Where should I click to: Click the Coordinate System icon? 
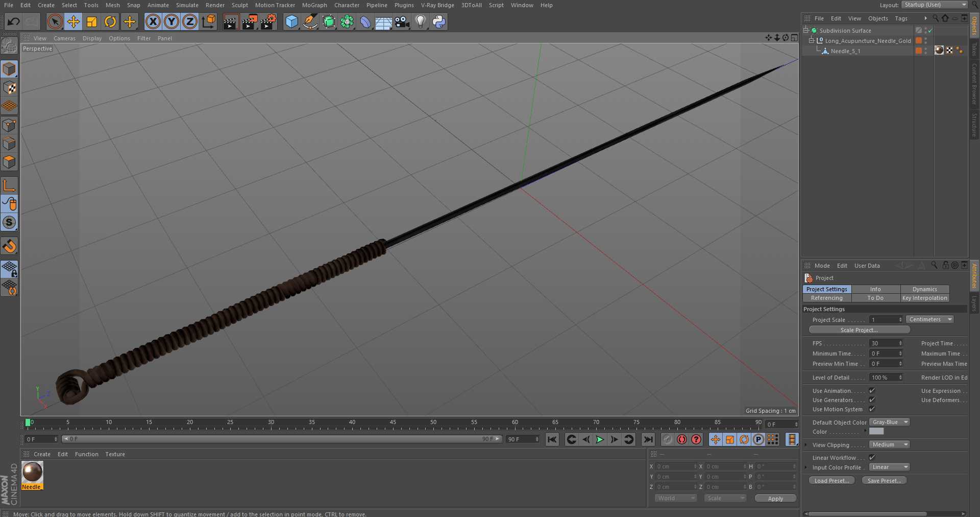(x=209, y=21)
